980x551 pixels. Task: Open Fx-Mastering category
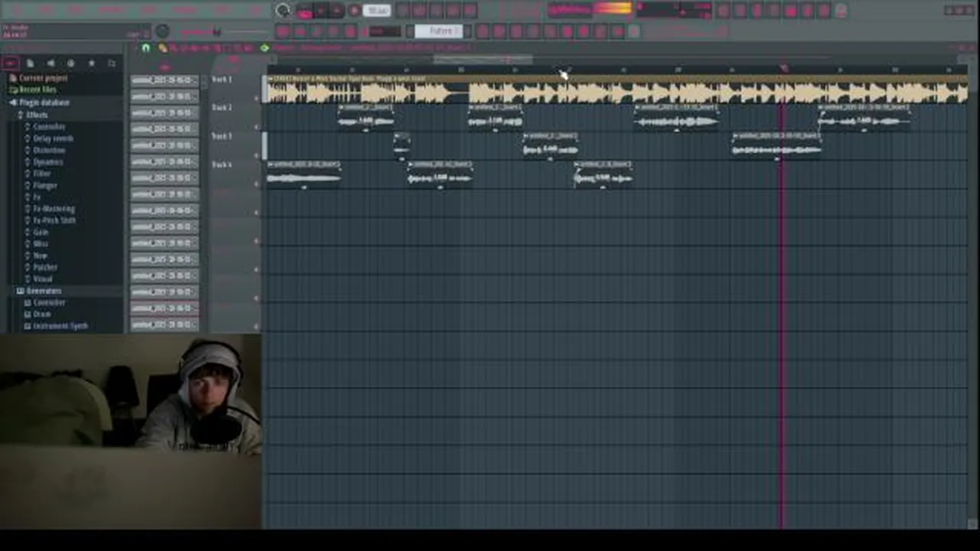pos(54,209)
